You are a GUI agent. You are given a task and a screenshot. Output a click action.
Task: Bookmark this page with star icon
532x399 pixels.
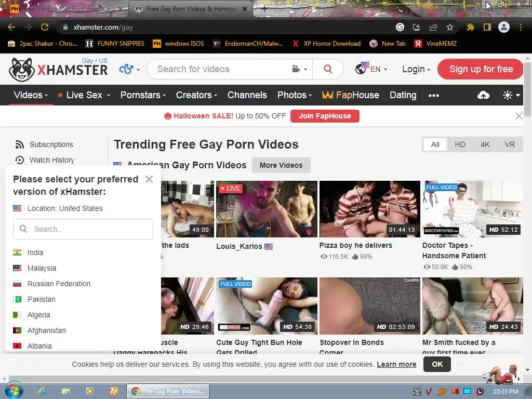(450, 27)
